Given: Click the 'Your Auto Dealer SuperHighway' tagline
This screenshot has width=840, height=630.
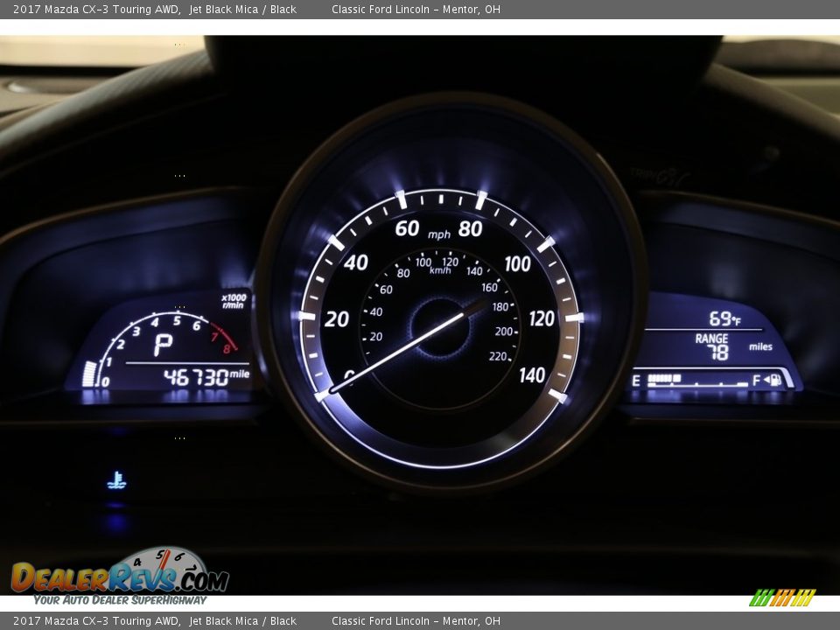Looking at the screenshot, I should coord(120,600).
